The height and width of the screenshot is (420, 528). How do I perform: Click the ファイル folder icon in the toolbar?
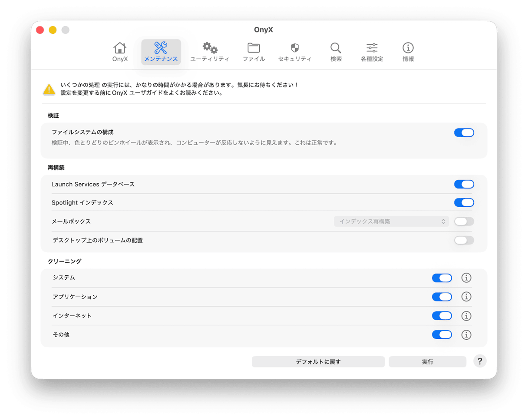click(254, 49)
